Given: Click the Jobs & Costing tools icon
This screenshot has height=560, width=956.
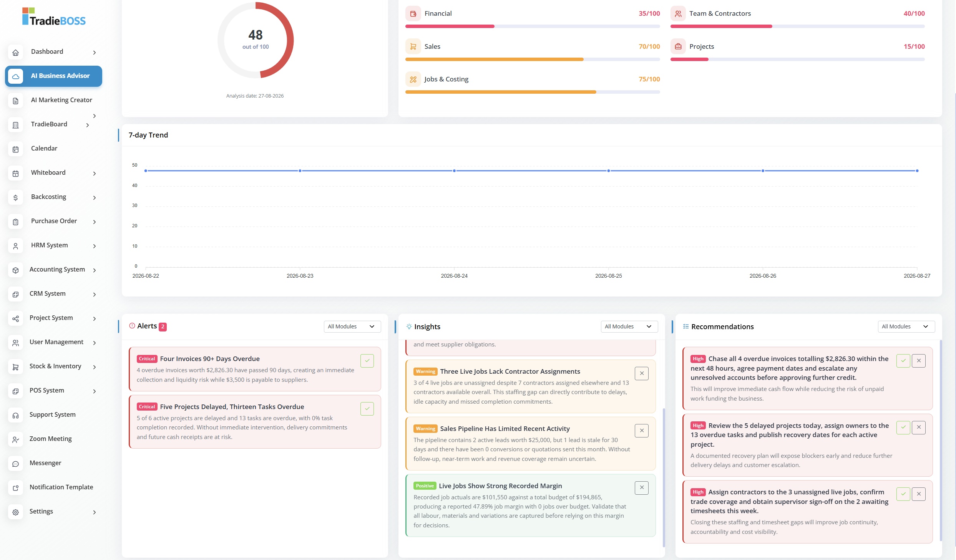Looking at the screenshot, I should pos(413,80).
